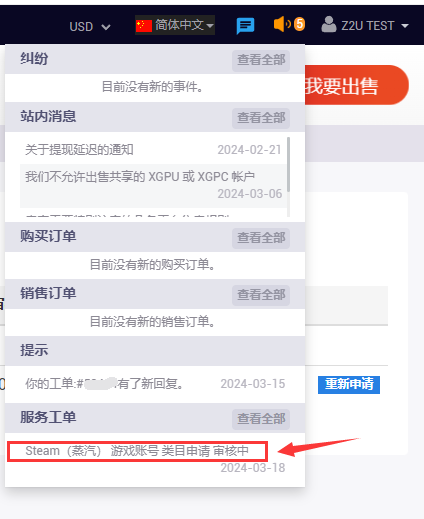Open the Steam 游戏账号 类目申请 ticket
The height and width of the screenshot is (519, 424).
click(137, 451)
